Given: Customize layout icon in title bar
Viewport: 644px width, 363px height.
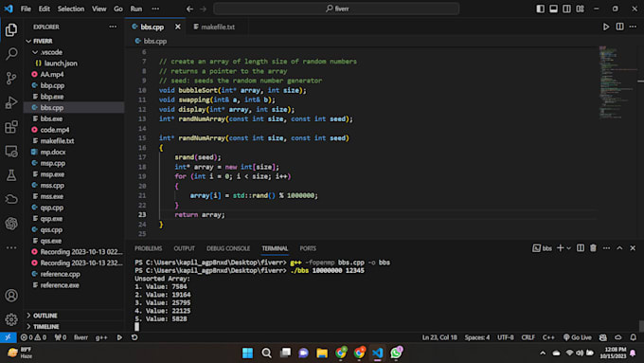Looking at the screenshot, I should click(580, 9).
